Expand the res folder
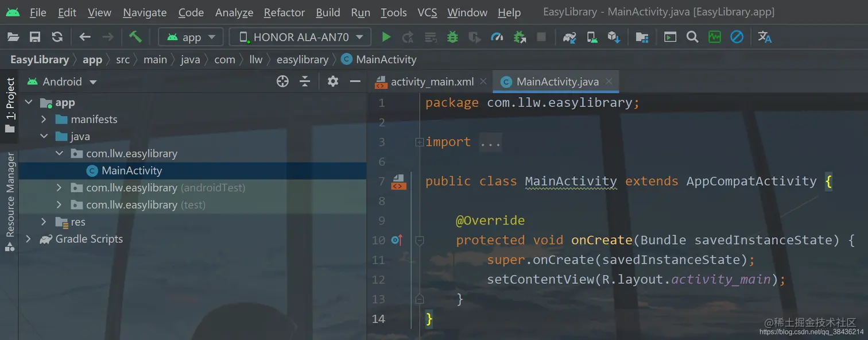 (x=44, y=222)
